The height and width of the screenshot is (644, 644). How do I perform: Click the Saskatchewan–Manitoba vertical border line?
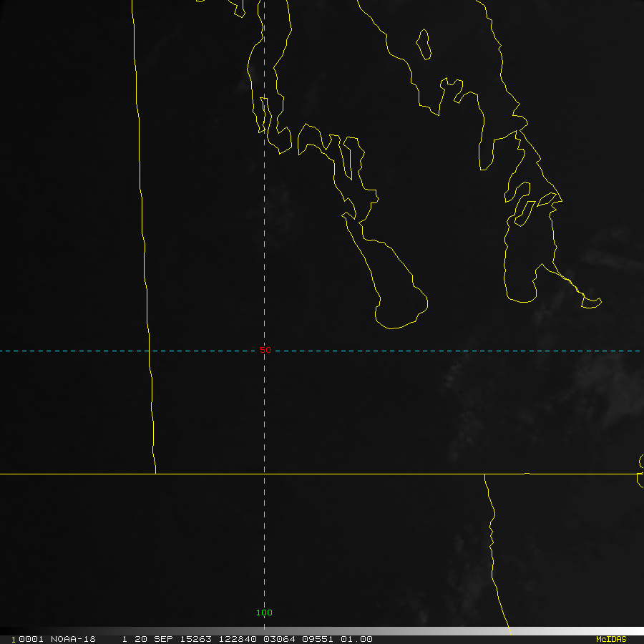click(142, 215)
